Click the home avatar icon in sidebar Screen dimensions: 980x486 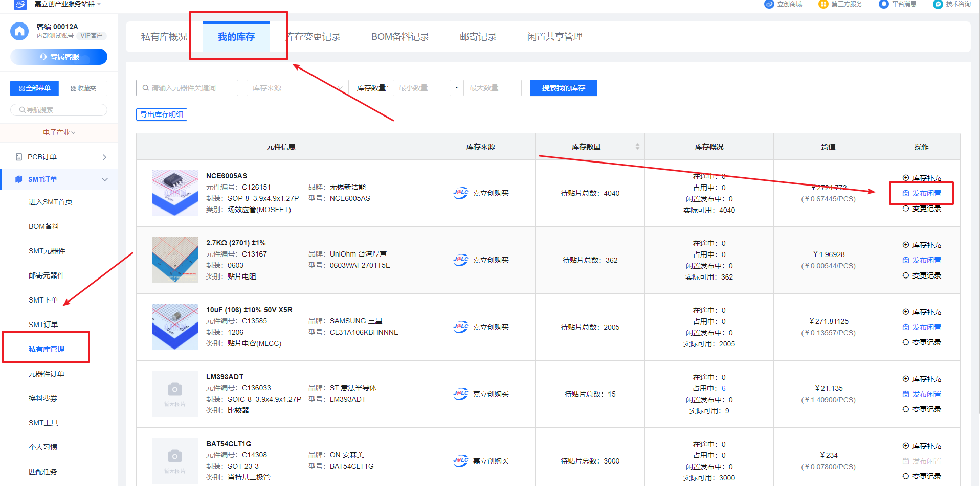coord(19,31)
